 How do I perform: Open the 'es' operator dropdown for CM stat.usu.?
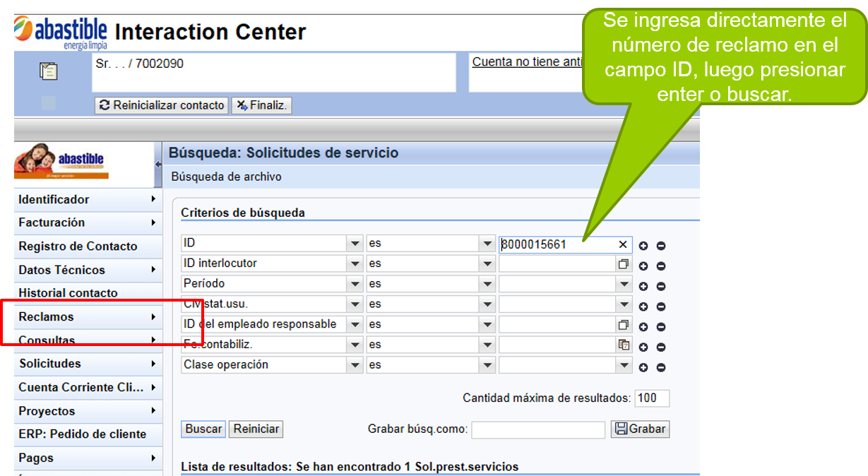pos(487,304)
